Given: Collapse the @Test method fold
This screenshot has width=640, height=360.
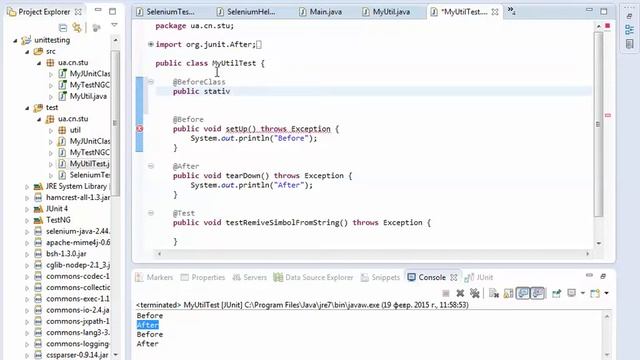Looking at the screenshot, I should pos(151,213).
